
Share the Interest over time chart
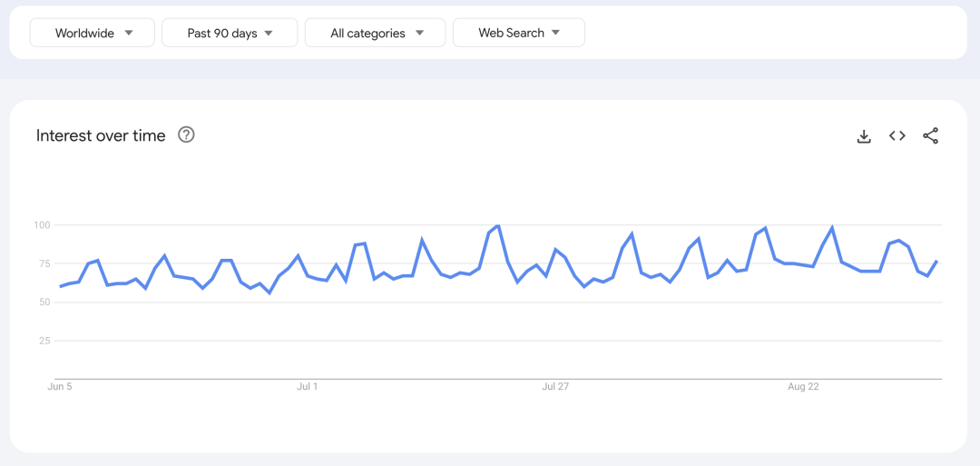[x=930, y=136]
